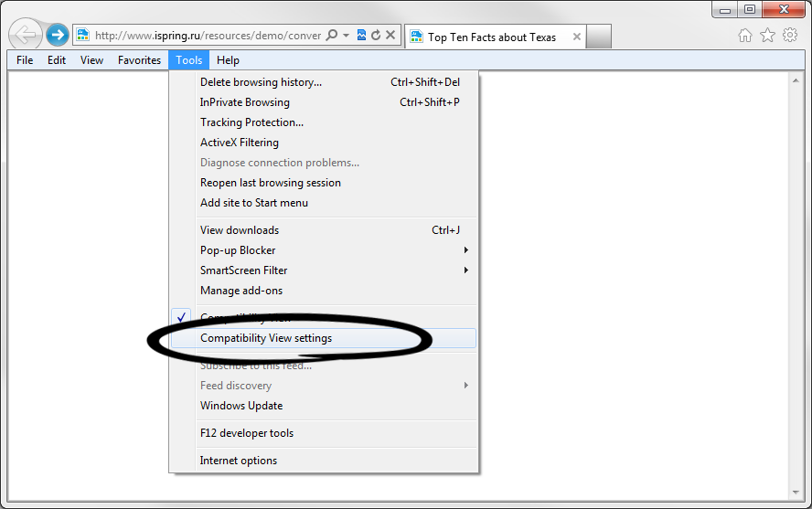Image resolution: width=812 pixels, height=509 pixels.
Task: Start InPrivate Browsing
Action: pos(324,102)
